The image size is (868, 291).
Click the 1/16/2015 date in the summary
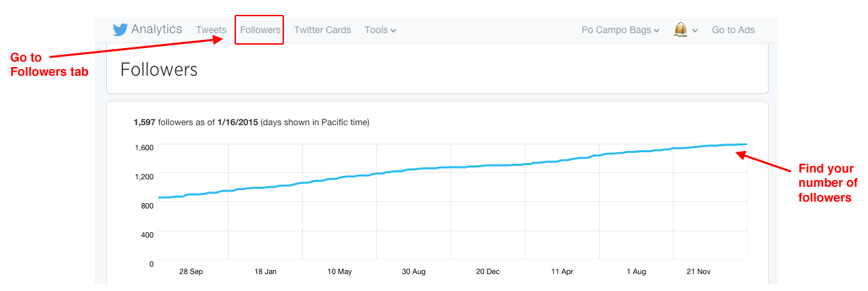[x=237, y=122]
